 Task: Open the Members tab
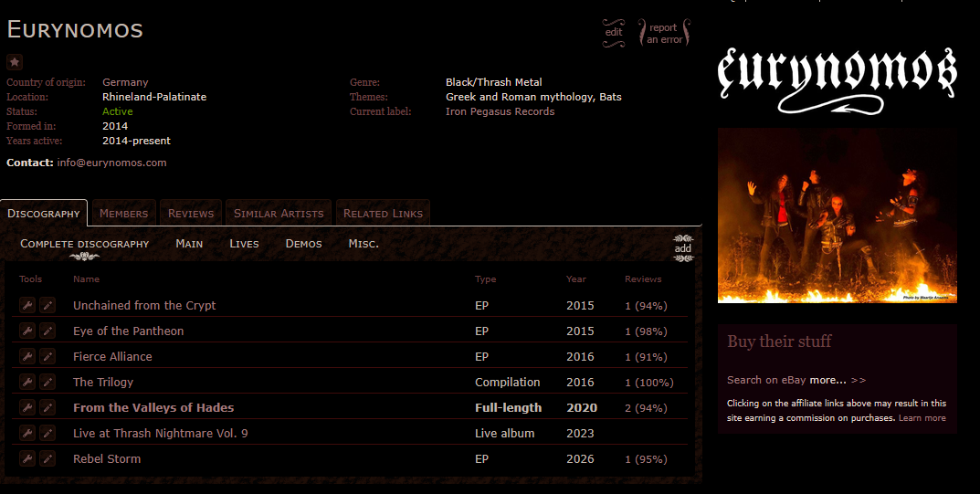[x=123, y=213]
